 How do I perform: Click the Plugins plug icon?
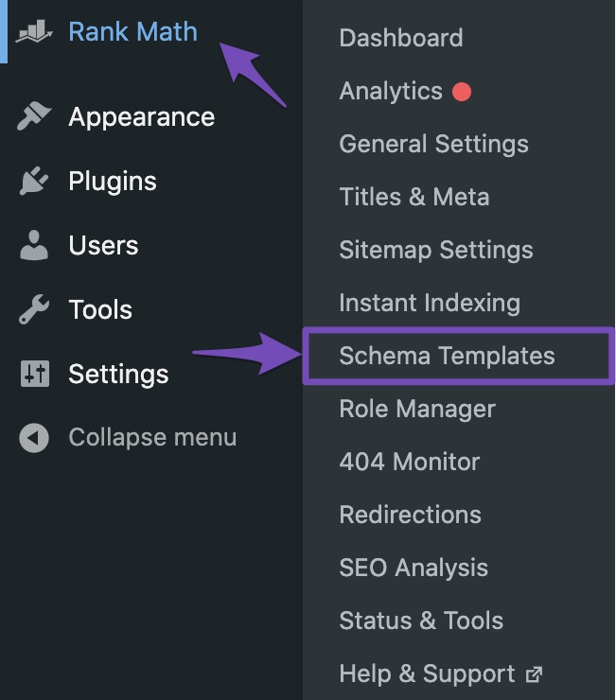35,182
